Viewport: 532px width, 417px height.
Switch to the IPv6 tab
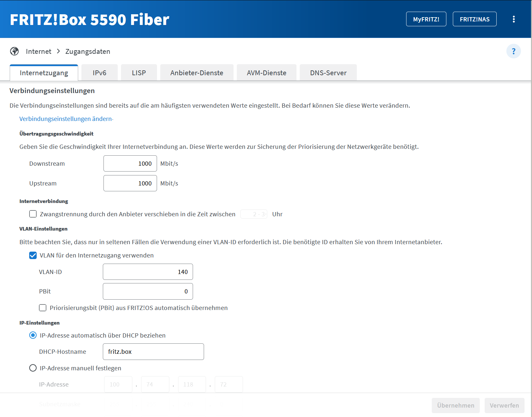pos(99,73)
